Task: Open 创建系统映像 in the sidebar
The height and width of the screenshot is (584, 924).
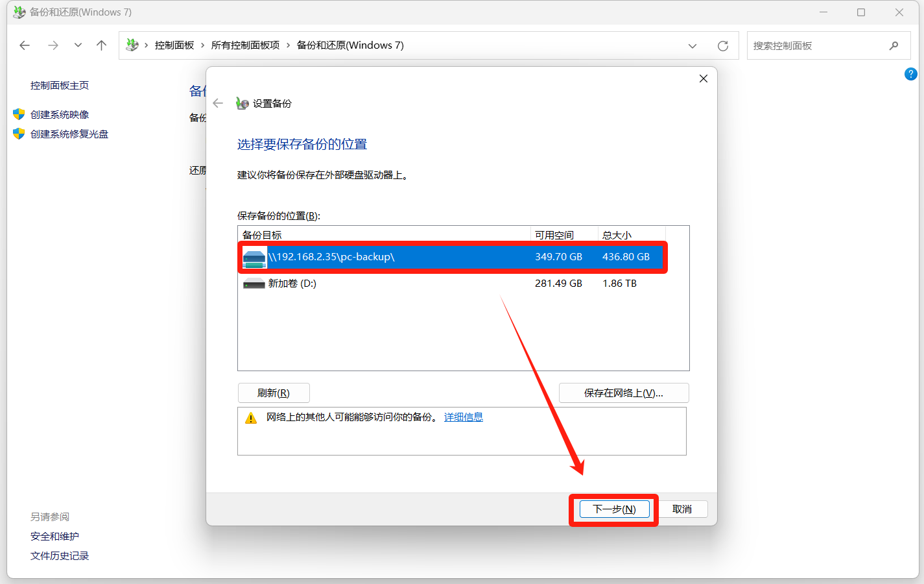Action: pos(60,115)
